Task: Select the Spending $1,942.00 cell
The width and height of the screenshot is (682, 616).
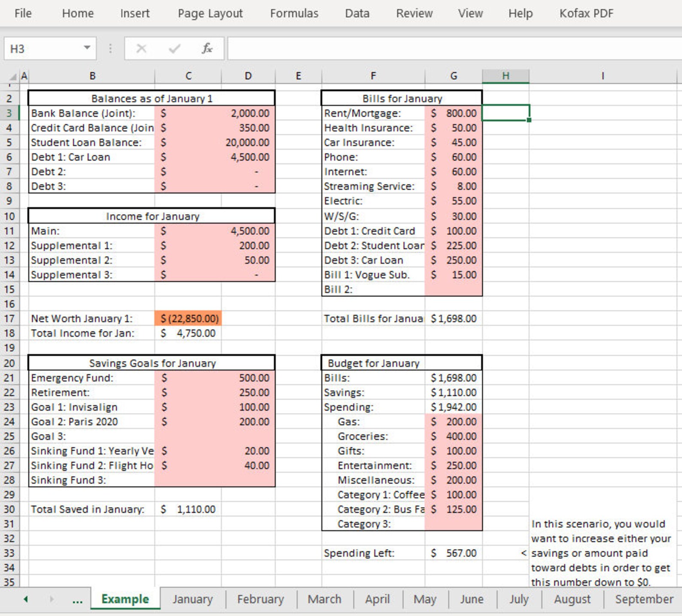Action: (454, 407)
